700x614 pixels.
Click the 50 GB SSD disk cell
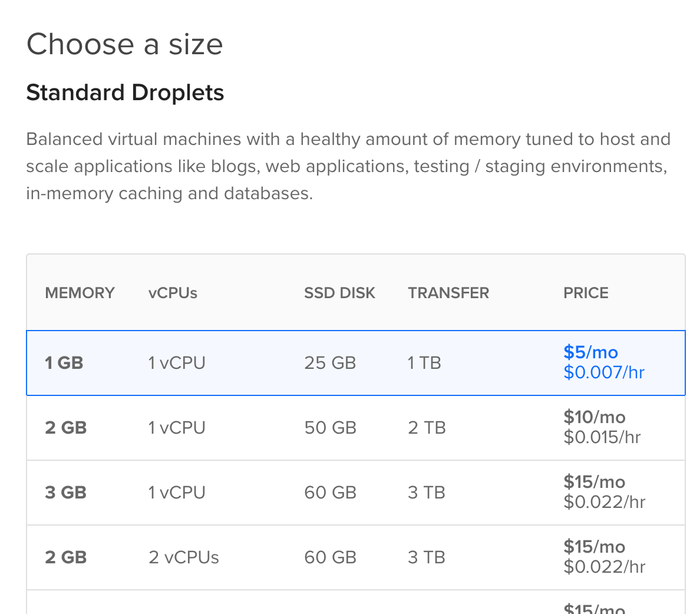(330, 428)
